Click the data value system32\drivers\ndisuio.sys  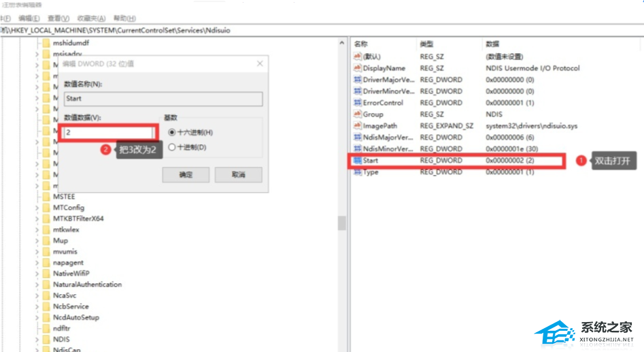532,125
